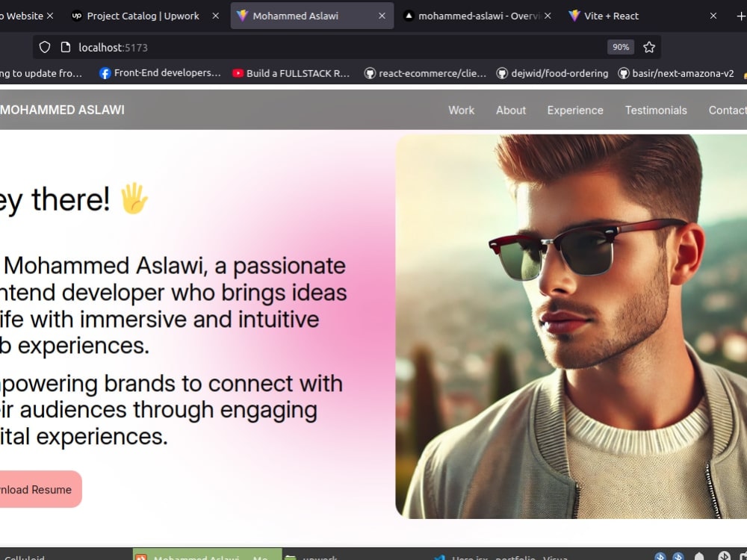Close the Vite + React tab

click(x=713, y=16)
